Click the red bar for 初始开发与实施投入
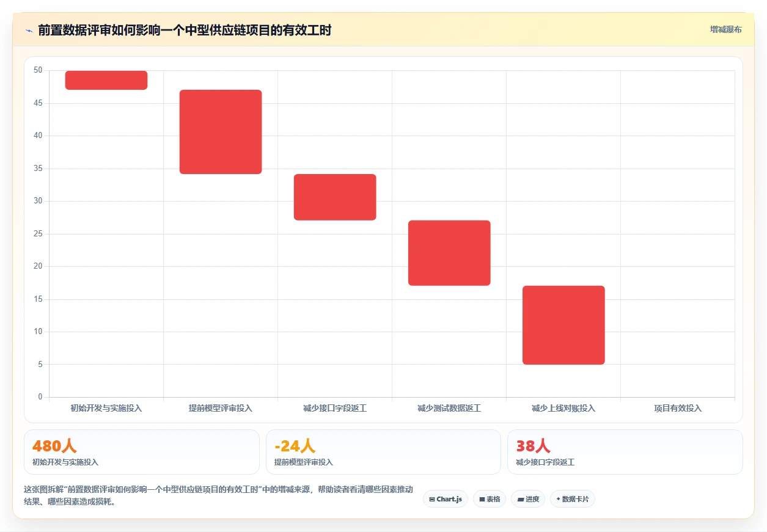 coord(106,80)
